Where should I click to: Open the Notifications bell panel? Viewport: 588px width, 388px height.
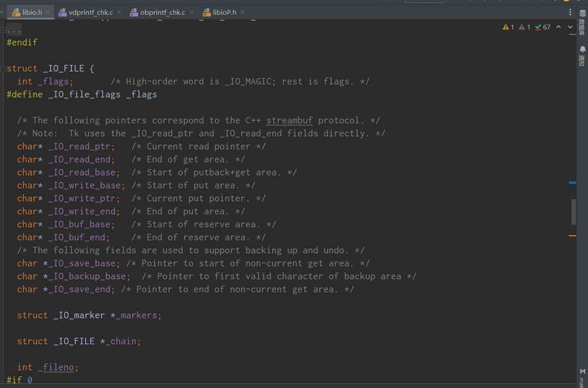click(582, 55)
